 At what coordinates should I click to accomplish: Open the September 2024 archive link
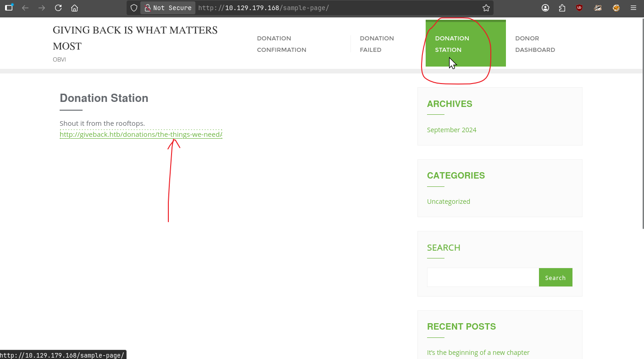pyautogui.click(x=451, y=130)
